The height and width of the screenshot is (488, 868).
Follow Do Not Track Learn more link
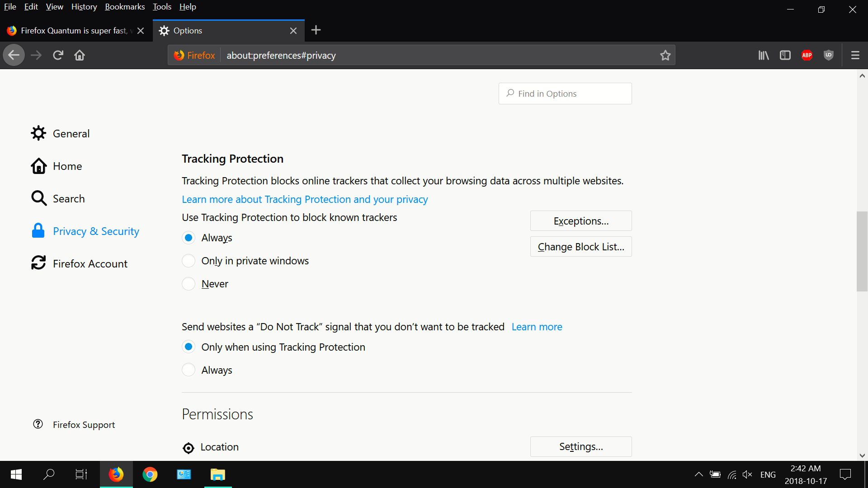[537, 327]
